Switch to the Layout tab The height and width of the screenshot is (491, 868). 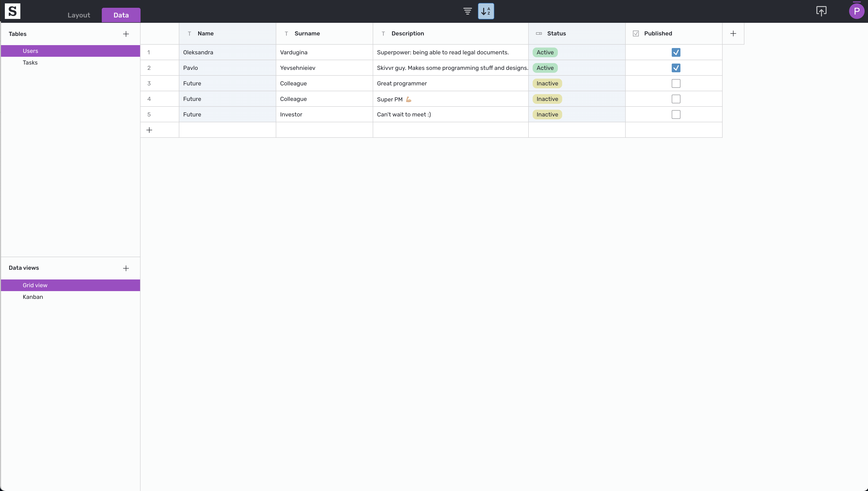click(x=79, y=15)
